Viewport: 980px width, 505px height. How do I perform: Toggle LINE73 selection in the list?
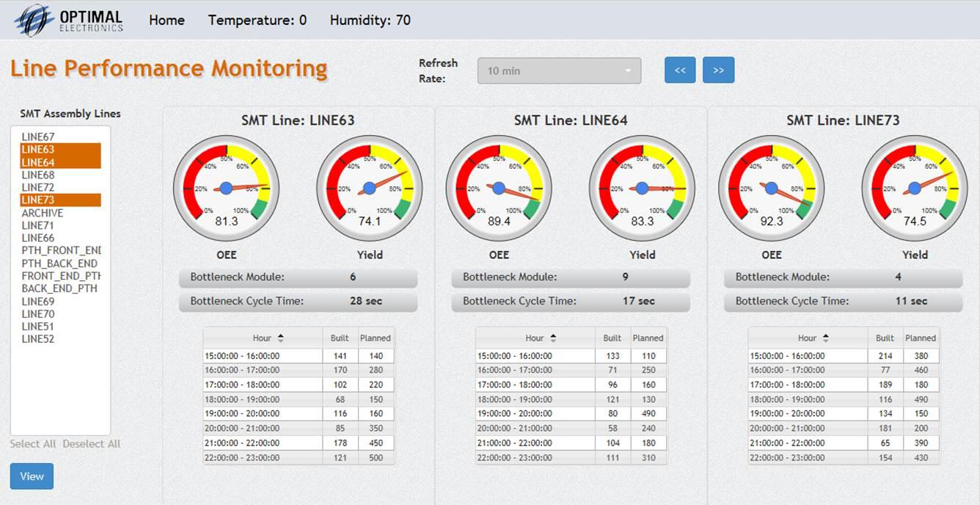click(38, 200)
